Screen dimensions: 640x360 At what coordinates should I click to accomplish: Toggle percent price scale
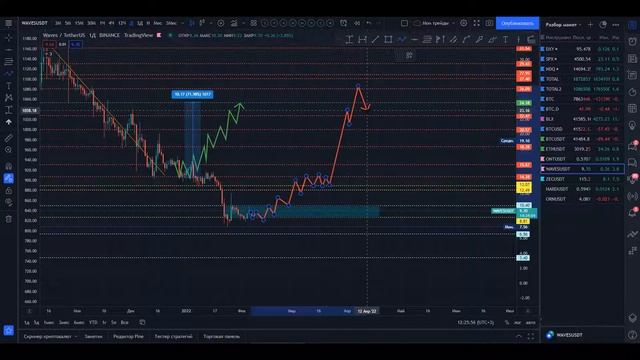point(507,322)
